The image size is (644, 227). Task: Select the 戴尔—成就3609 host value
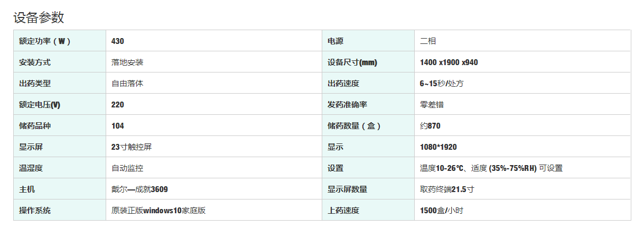point(139,189)
